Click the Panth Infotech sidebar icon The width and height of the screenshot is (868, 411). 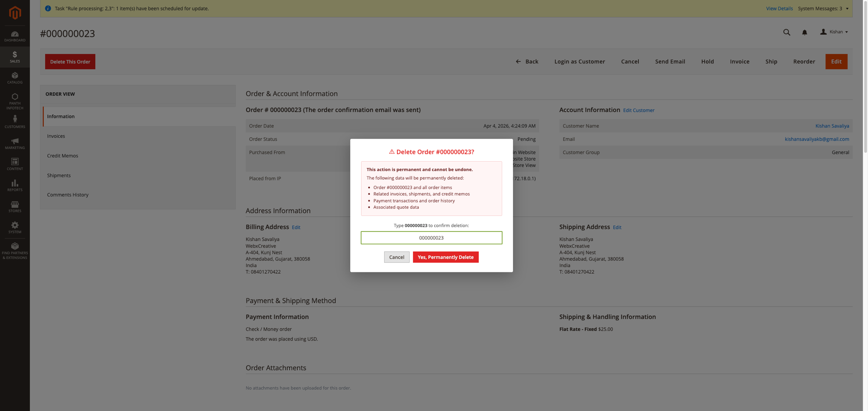(x=15, y=99)
